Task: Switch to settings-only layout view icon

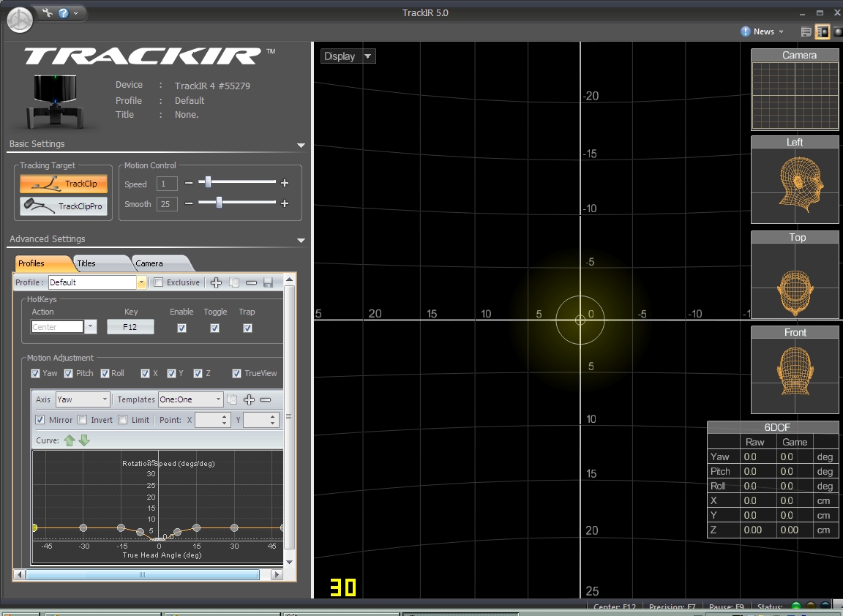Action: (x=806, y=31)
